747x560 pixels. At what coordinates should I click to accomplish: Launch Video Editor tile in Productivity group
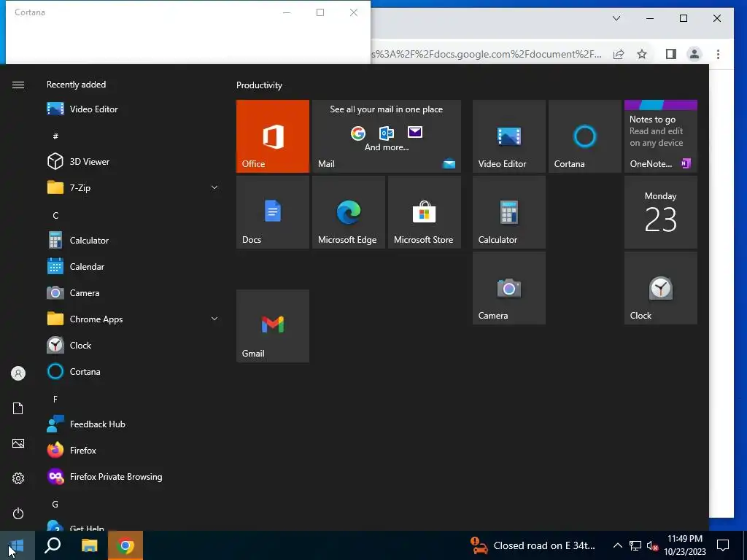coord(508,136)
